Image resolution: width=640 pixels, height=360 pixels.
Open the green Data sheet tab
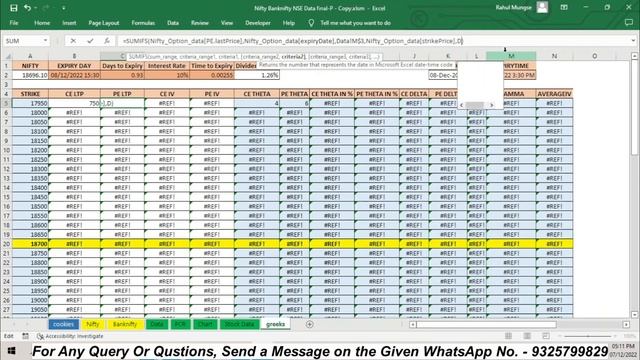tap(157, 324)
